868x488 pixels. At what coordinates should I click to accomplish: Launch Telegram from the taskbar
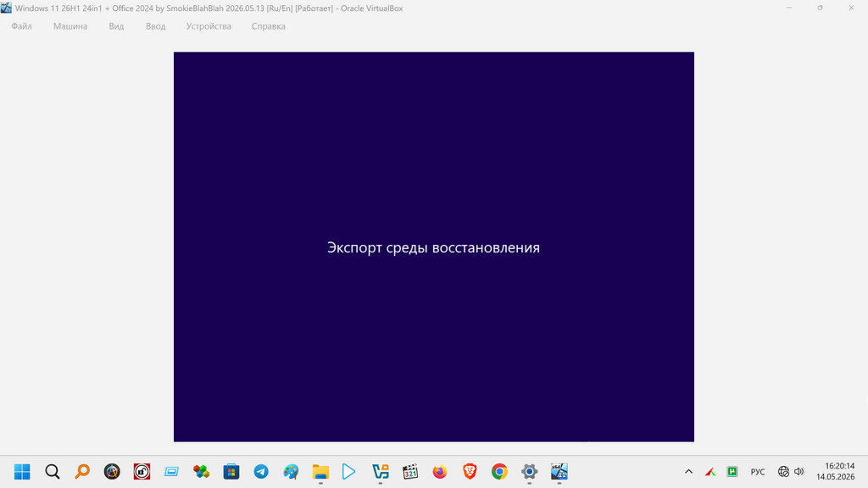[x=261, y=471]
